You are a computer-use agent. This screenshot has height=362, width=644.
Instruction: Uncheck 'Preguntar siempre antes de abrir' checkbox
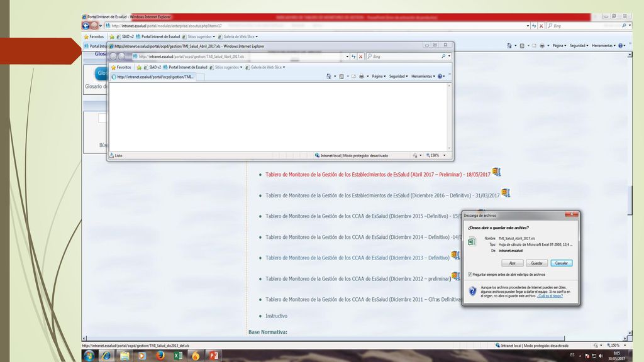pos(470,274)
